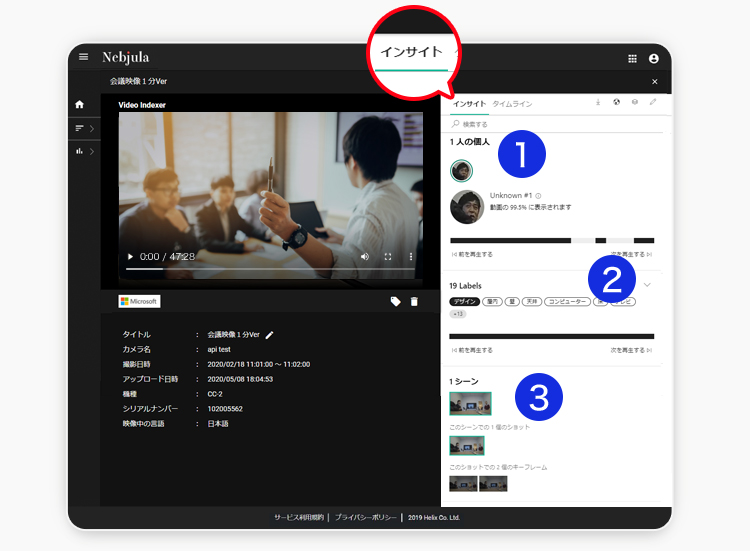
Task: Open プライバシーポリシー footer link
Action: tap(365, 518)
